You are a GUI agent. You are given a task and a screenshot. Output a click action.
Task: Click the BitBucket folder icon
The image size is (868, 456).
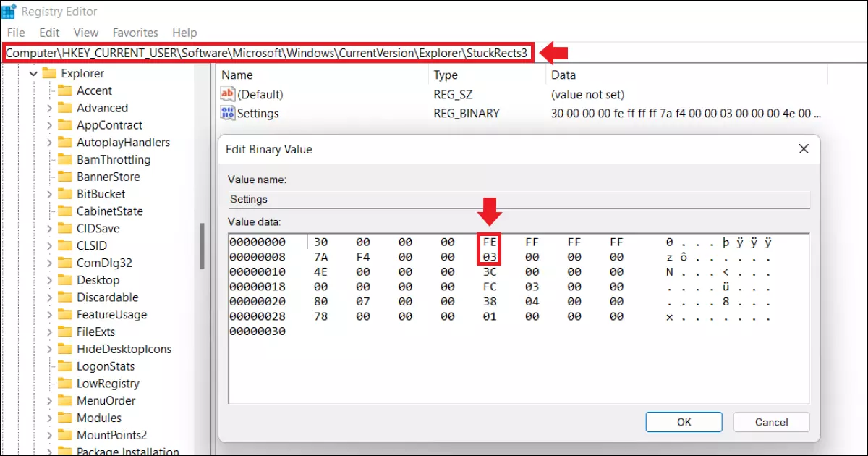click(65, 194)
